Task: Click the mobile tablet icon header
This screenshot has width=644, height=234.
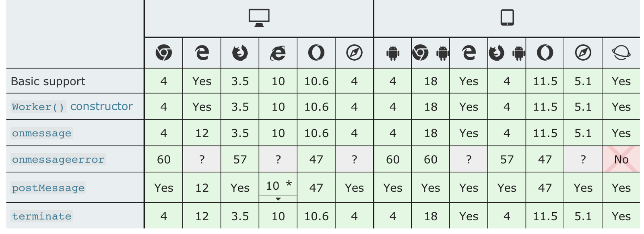Action: [x=507, y=18]
